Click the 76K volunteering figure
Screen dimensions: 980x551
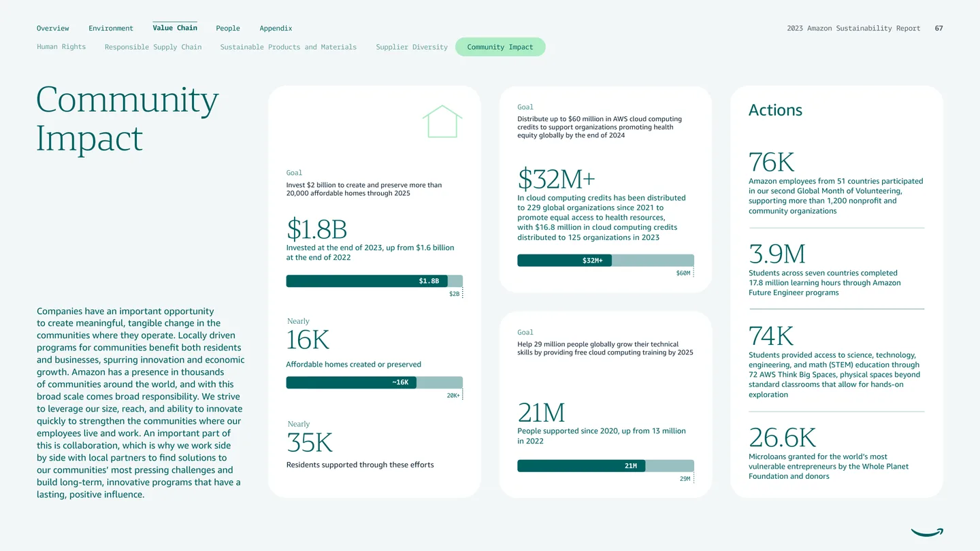point(772,163)
